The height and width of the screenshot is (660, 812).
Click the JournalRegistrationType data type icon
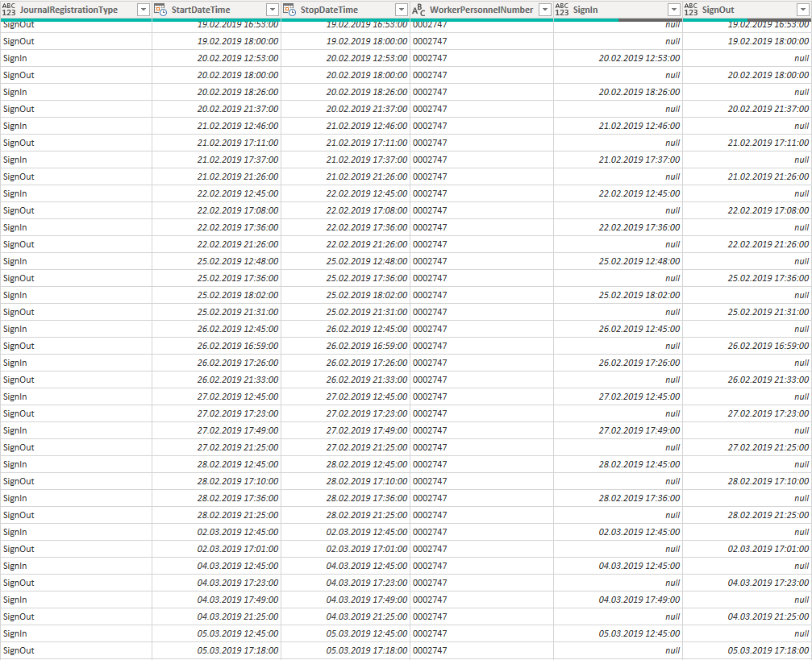(x=9, y=10)
